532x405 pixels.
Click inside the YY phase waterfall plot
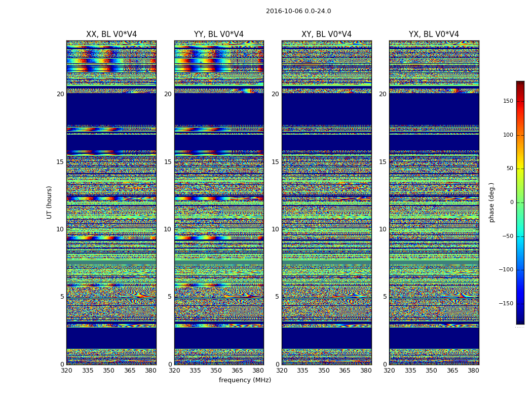(x=219, y=202)
